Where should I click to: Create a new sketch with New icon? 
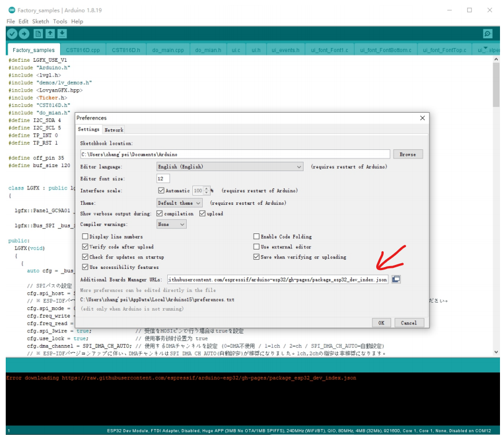38,34
